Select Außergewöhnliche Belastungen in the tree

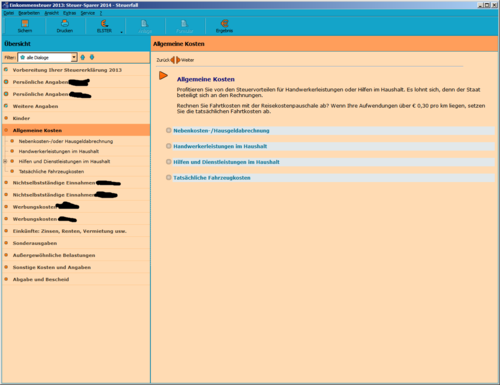coord(54,255)
